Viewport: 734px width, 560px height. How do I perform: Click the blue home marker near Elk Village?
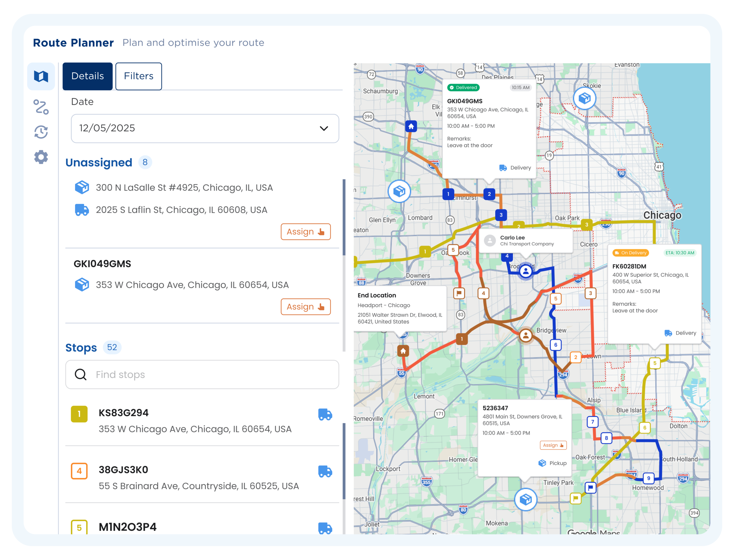click(x=411, y=126)
